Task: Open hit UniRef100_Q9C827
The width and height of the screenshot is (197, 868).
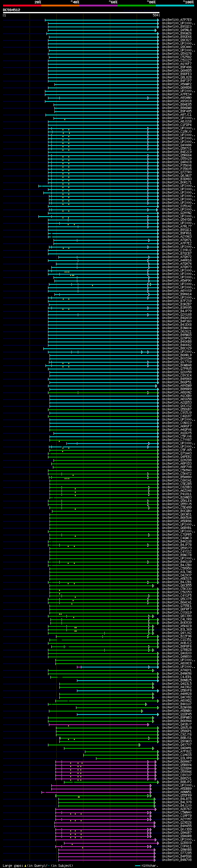Action: point(177,40)
